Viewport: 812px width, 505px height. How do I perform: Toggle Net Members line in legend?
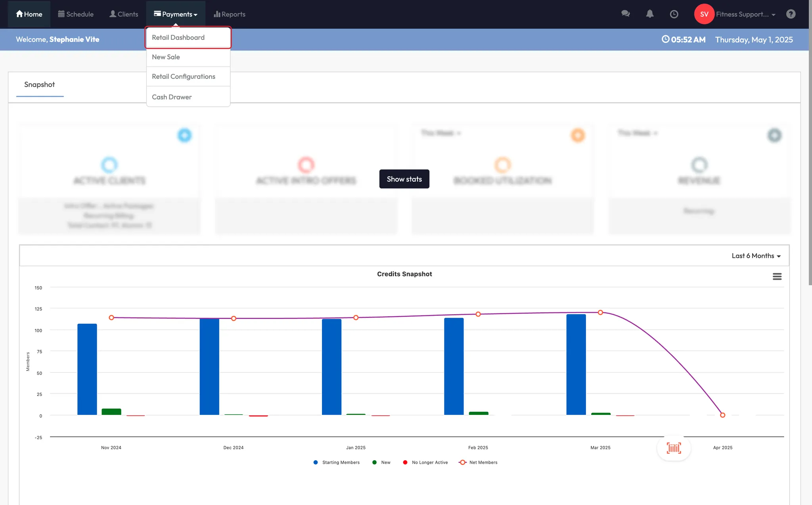tap(482, 463)
